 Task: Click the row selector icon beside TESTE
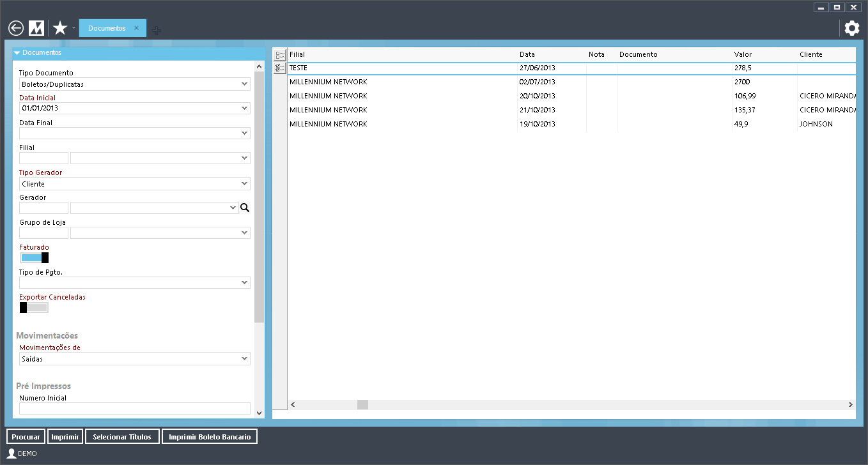pos(280,68)
